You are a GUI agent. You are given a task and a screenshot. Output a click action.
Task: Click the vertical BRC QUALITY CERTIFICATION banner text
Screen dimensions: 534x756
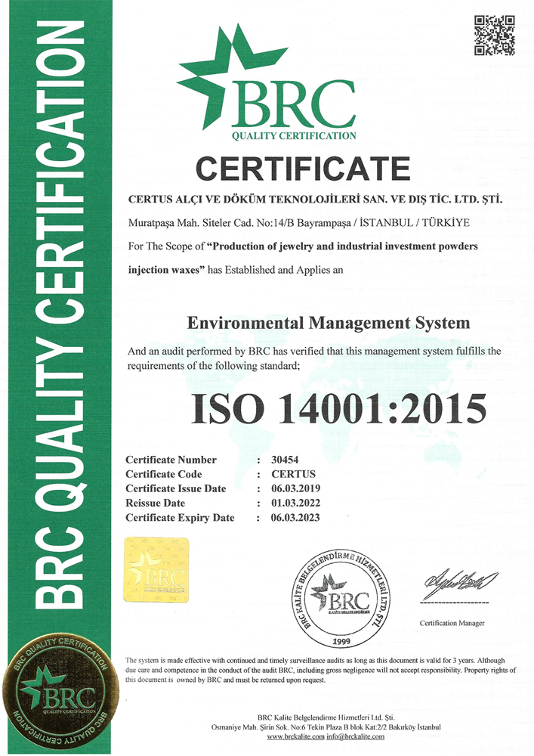(60, 314)
